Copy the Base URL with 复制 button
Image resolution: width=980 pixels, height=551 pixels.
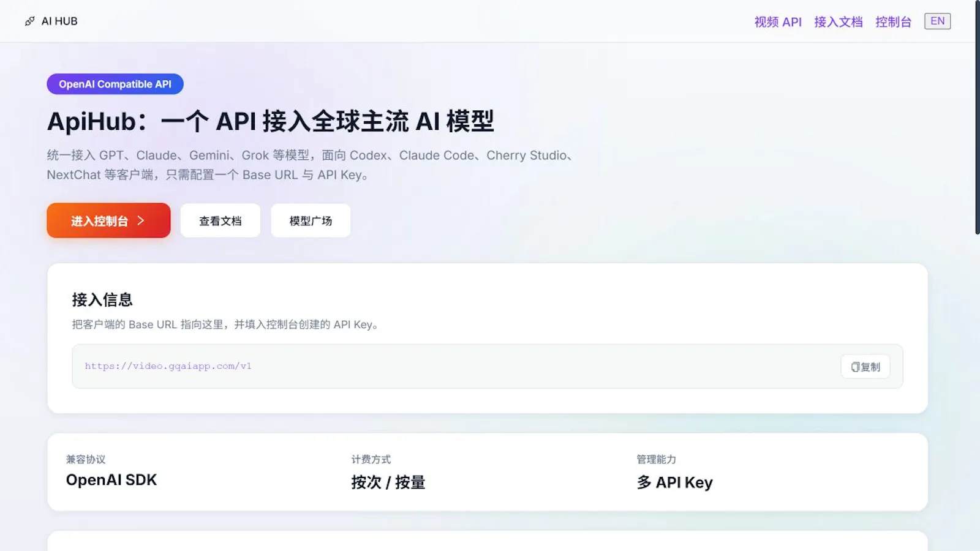click(865, 367)
